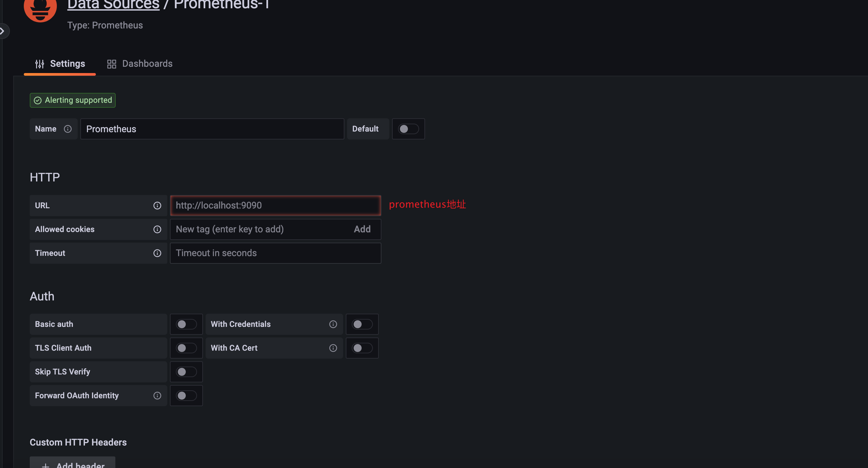Click the With CA Cert info icon
The height and width of the screenshot is (468, 868).
(x=333, y=348)
